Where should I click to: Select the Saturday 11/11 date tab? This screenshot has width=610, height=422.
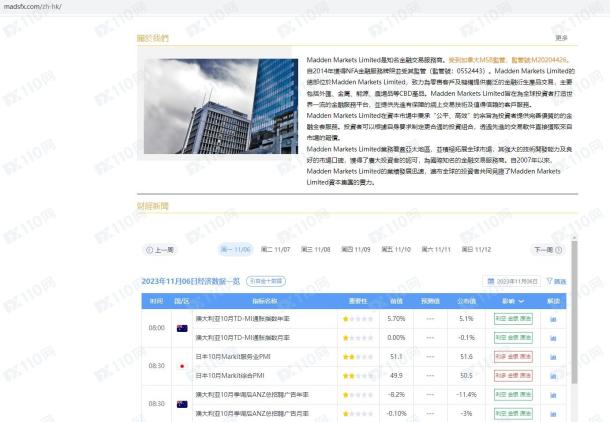point(436,249)
